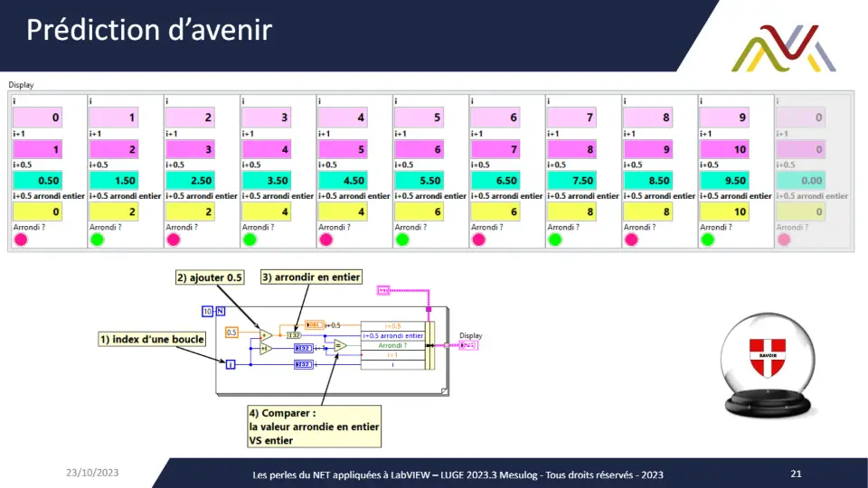Viewport: 868px width, 488px height.
Task: Click the cyan i+0.5 field showing 3.50
Action: [267, 181]
